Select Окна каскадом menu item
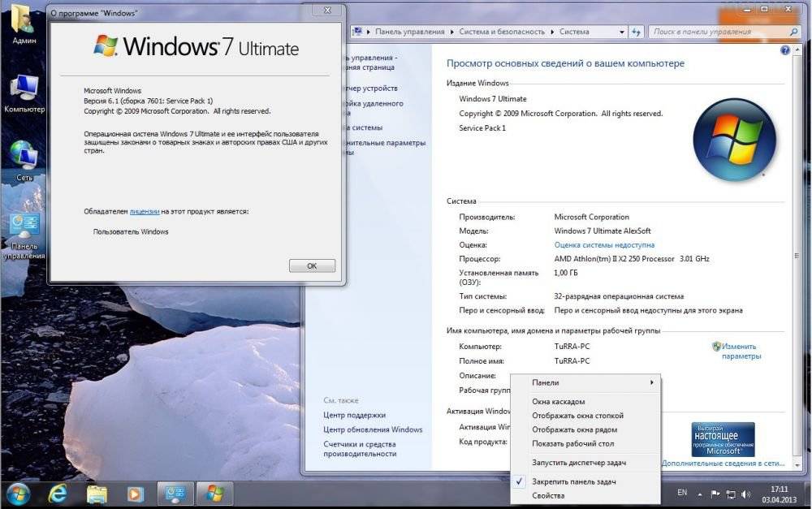 pyautogui.click(x=585, y=401)
